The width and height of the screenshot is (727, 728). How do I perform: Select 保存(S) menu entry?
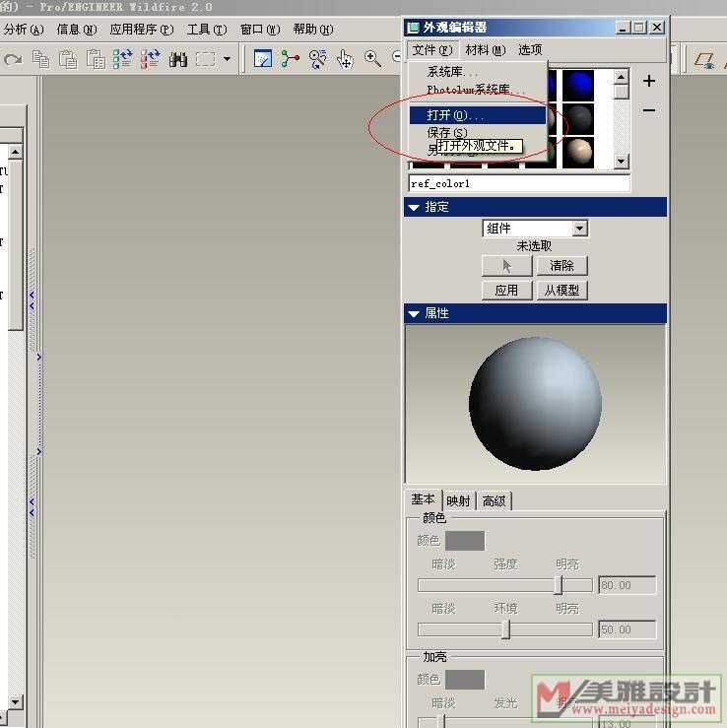pyautogui.click(x=477, y=132)
